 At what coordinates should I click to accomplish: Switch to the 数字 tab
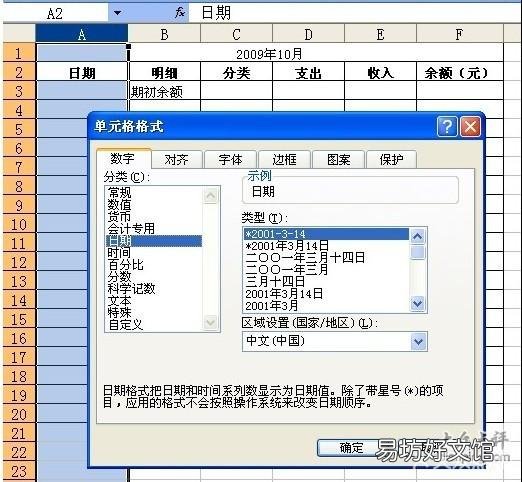[x=123, y=159]
